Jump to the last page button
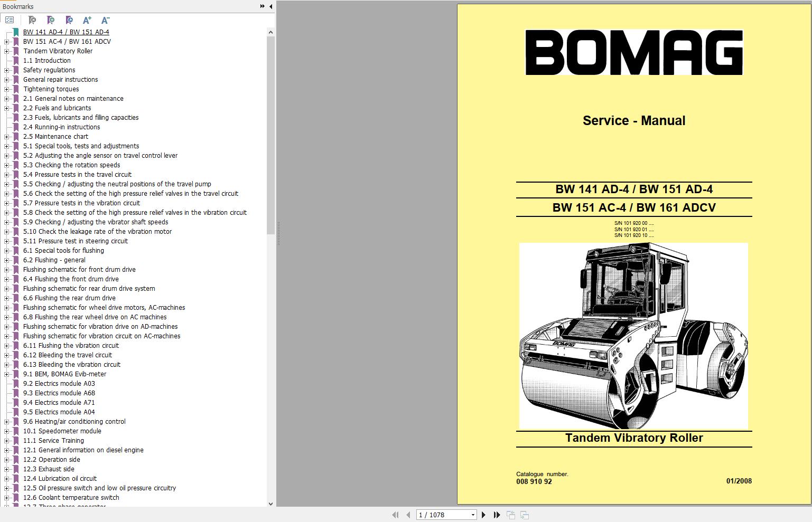 coord(497,515)
